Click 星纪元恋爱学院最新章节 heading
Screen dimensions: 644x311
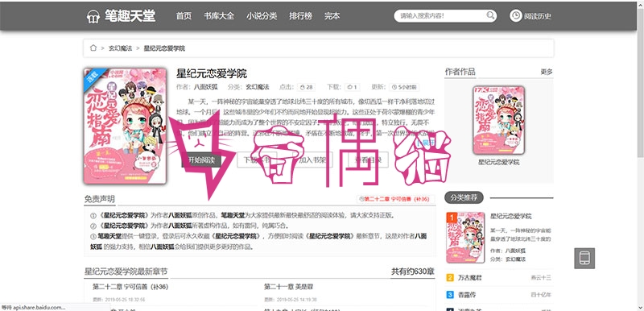(x=126, y=272)
